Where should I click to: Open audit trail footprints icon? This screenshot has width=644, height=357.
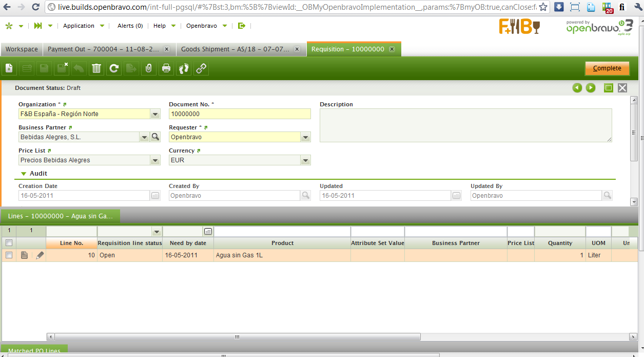184,68
